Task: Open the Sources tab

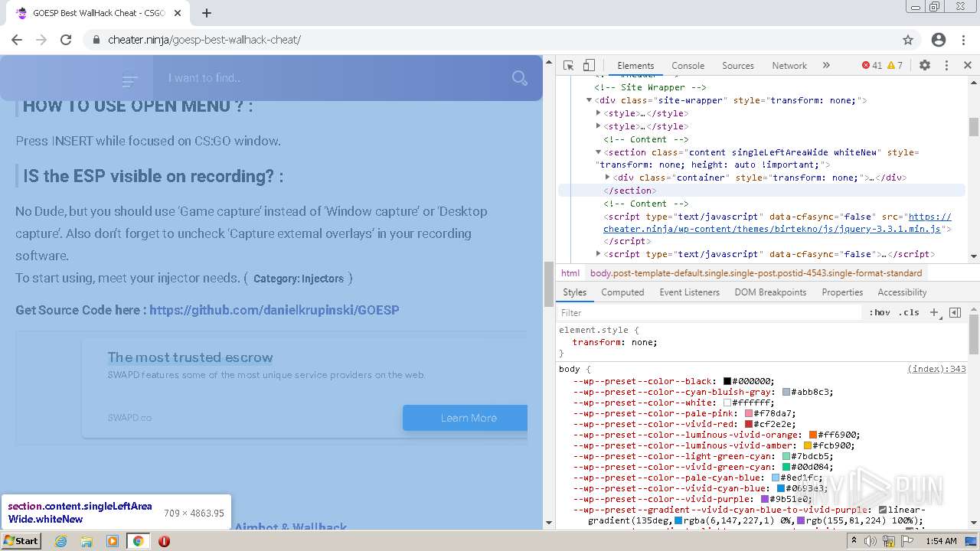Action: pyautogui.click(x=738, y=66)
